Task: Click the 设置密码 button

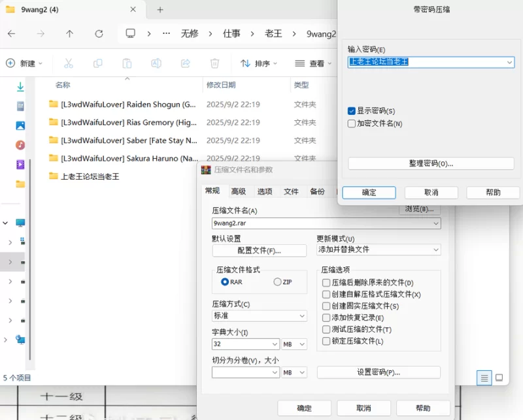Action: [x=379, y=372]
